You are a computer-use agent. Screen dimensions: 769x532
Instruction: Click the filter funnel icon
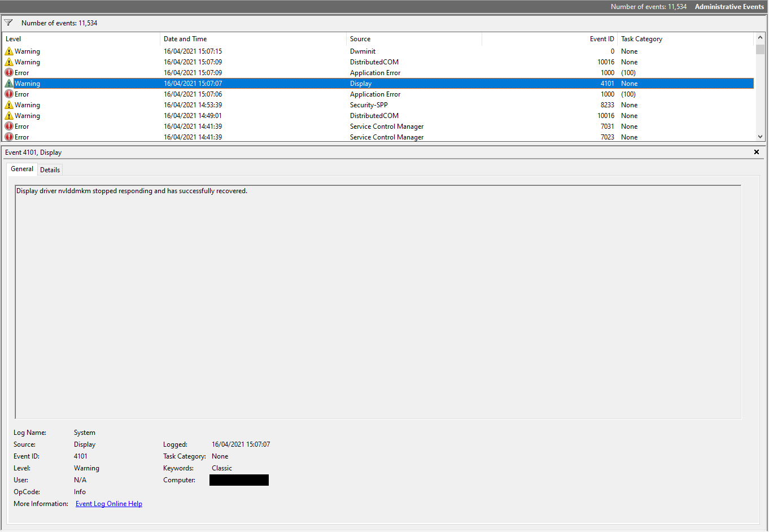point(8,23)
